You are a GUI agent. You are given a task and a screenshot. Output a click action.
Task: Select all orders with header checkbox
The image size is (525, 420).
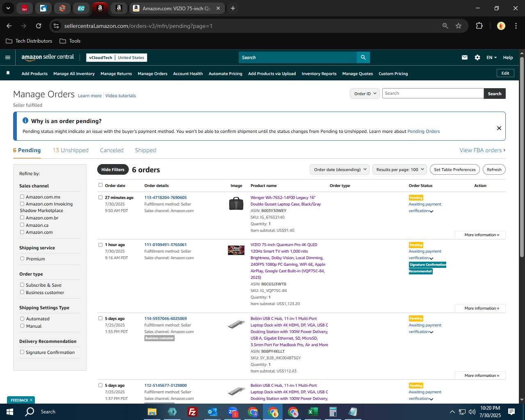coord(100,185)
